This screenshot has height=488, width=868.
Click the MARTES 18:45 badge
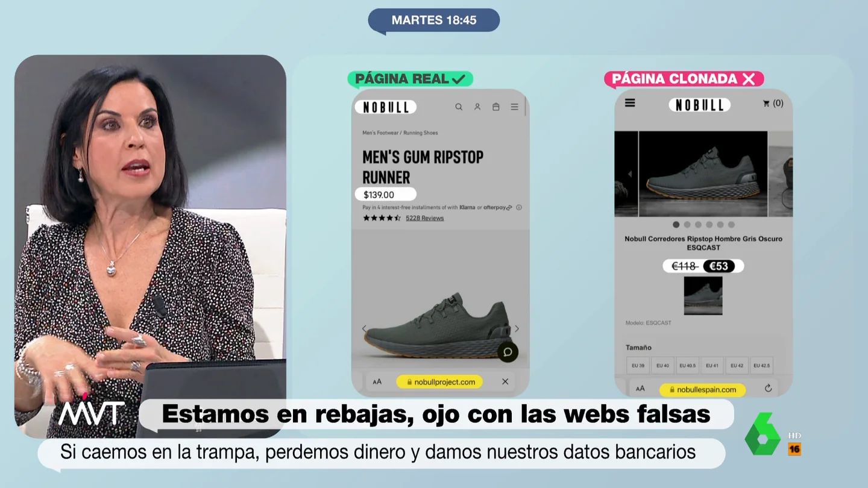434,20
